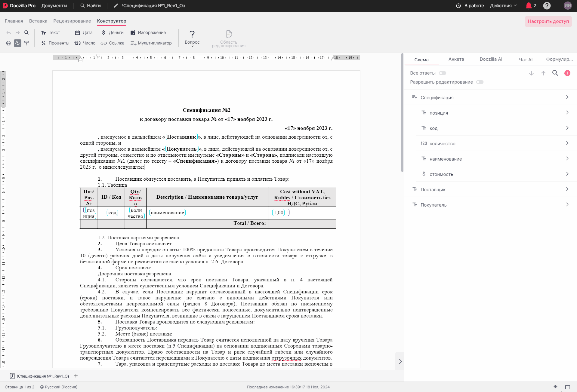Open the Рецензирование ribbon tab
Screen dimensions: 577x392
[x=72, y=21]
